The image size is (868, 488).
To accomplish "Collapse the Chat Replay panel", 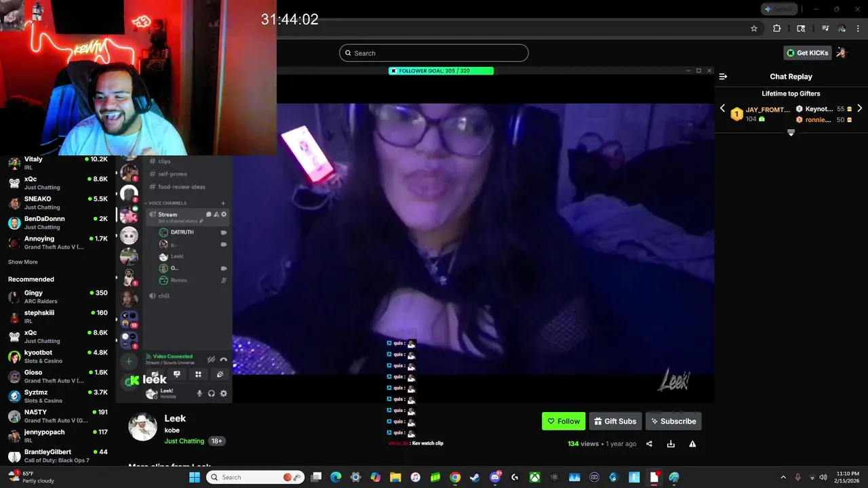I will 723,77.
